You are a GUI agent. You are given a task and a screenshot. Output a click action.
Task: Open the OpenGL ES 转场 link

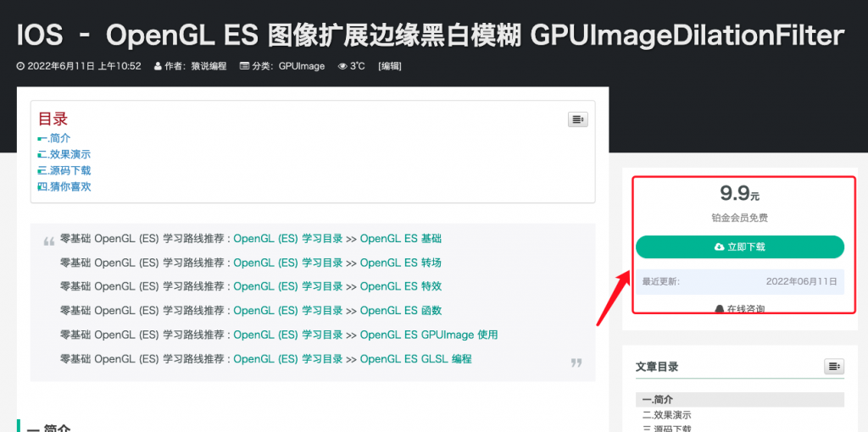coord(401,263)
